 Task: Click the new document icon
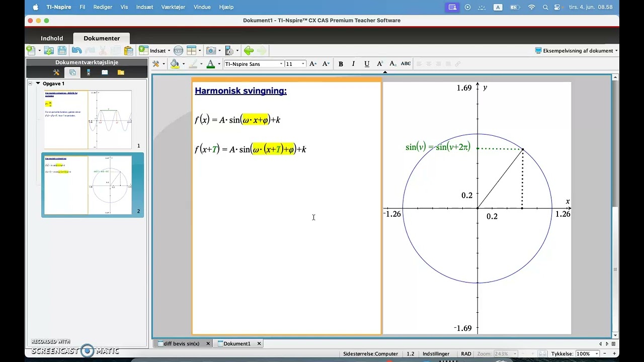(31, 50)
